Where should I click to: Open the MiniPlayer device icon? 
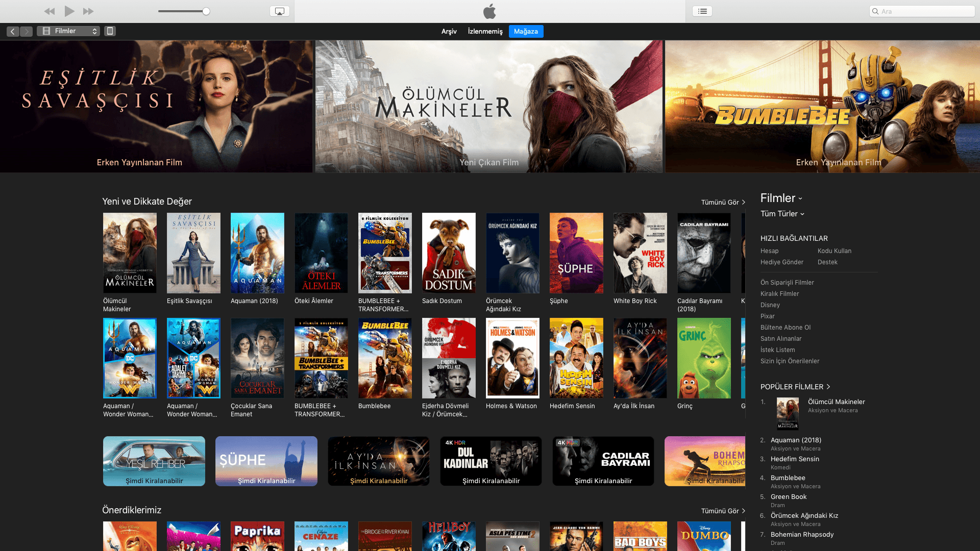tap(110, 31)
